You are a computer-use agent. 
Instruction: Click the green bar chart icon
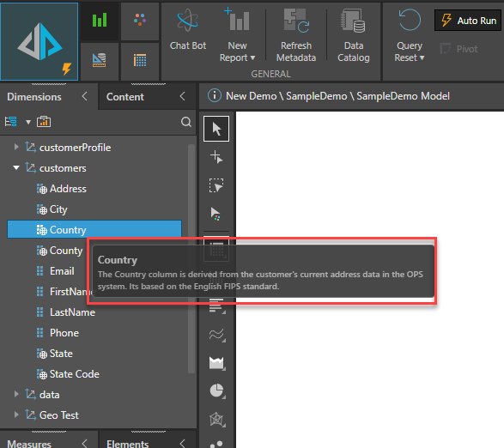tap(100, 21)
